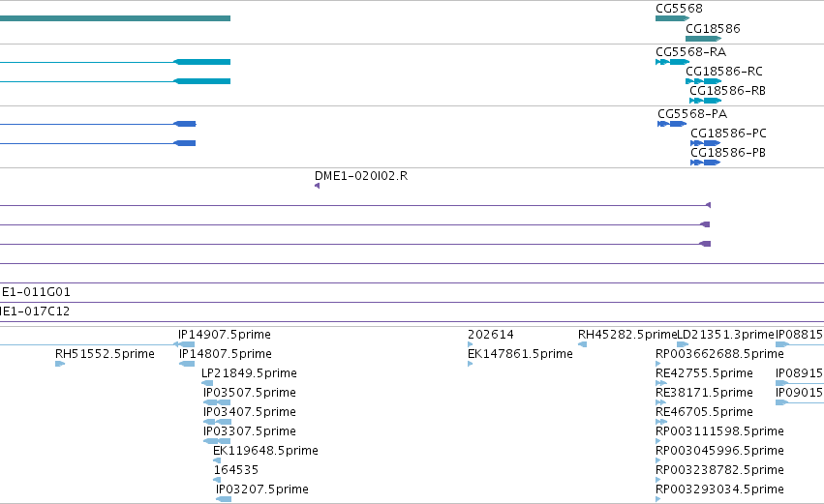Click the CG5568-PA protein label
The width and height of the screenshot is (824, 504).
click(x=692, y=114)
